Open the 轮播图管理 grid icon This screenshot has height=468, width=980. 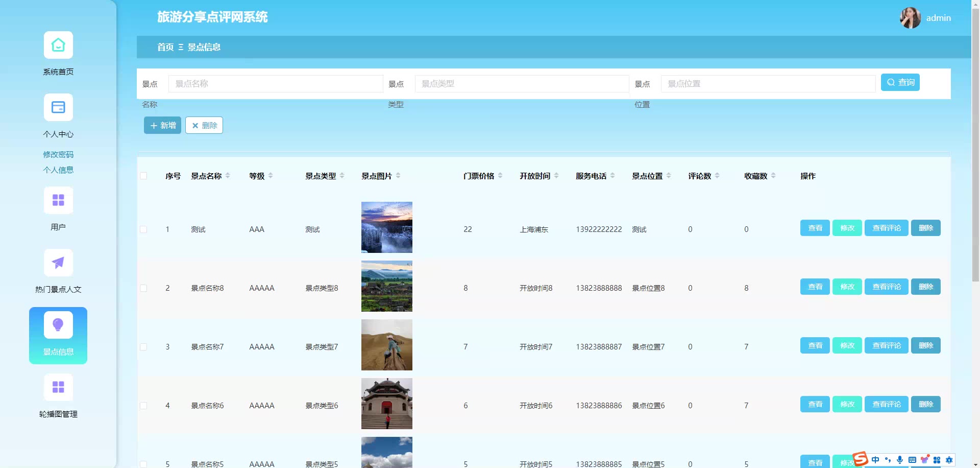(x=58, y=387)
